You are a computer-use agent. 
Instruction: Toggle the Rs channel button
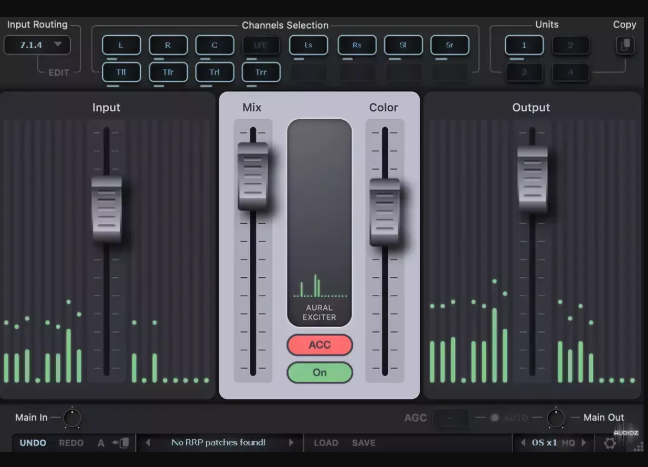pos(357,45)
